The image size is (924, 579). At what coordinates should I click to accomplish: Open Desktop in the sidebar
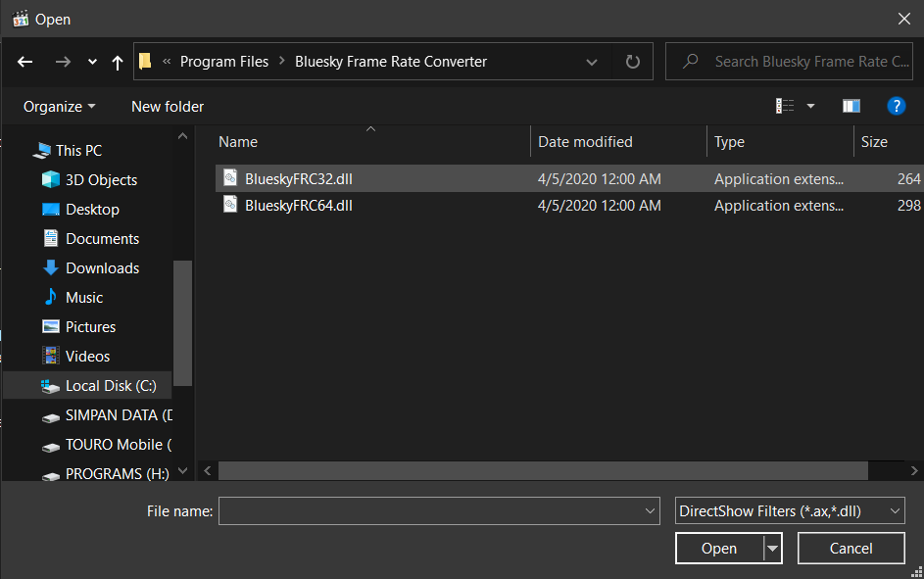(92, 210)
